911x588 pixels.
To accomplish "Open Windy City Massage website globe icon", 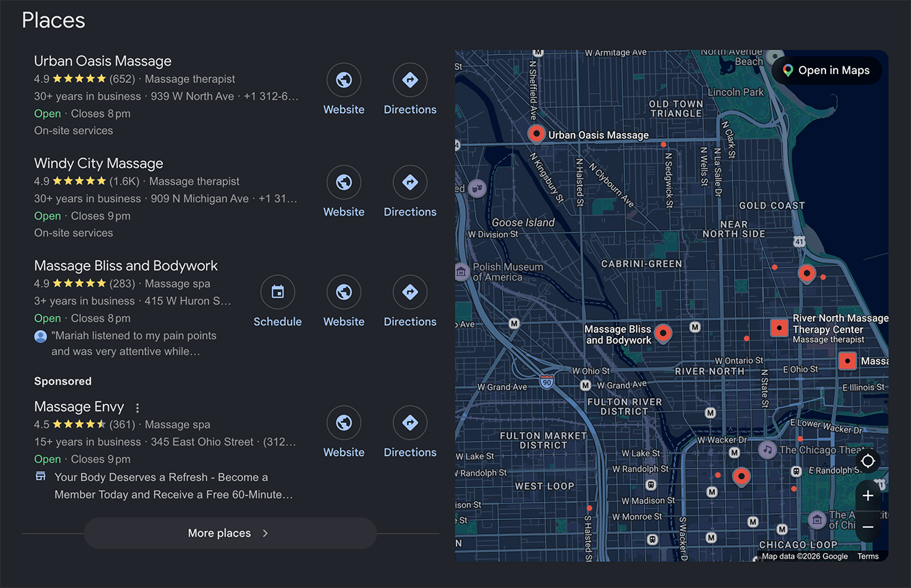I will [344, 182].
